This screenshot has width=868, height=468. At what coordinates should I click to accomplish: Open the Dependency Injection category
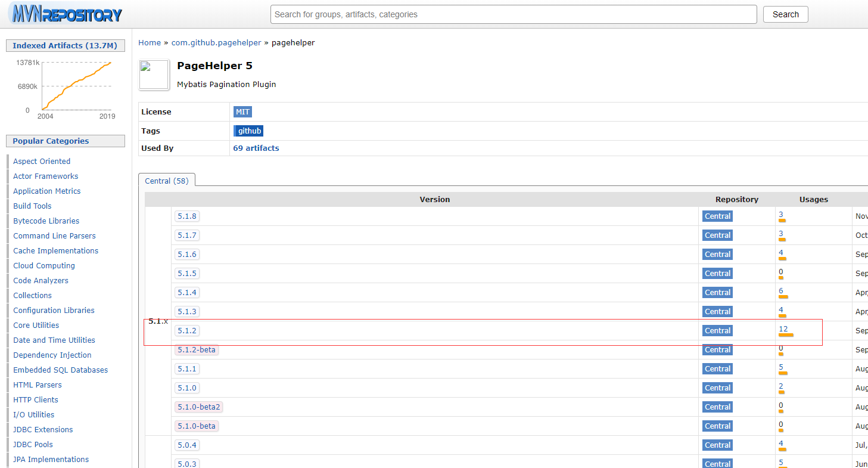pyautogui.click(x=52, y=355)
